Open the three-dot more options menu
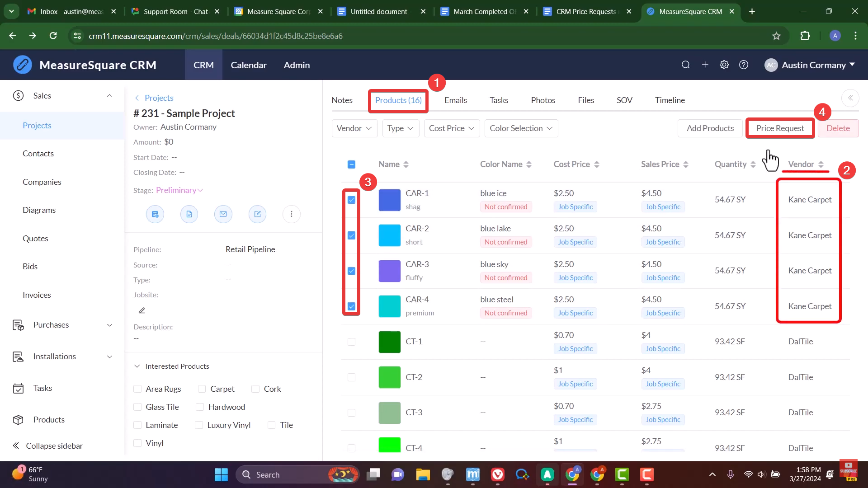The width and height of the screenshot is (868, 488). pos(291,214)
